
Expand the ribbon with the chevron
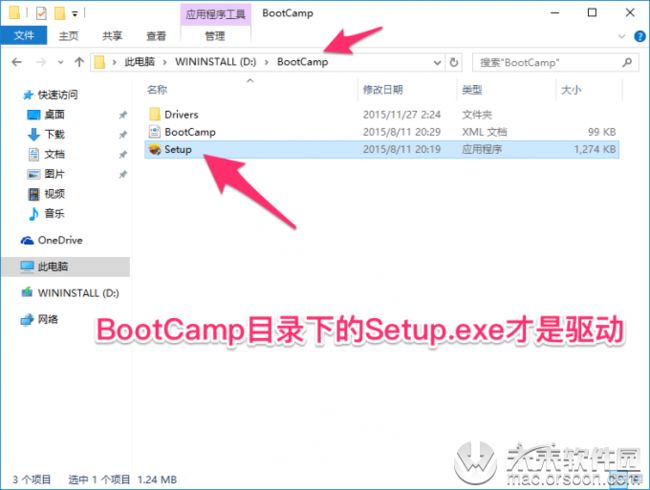click(x=621, y=36)
